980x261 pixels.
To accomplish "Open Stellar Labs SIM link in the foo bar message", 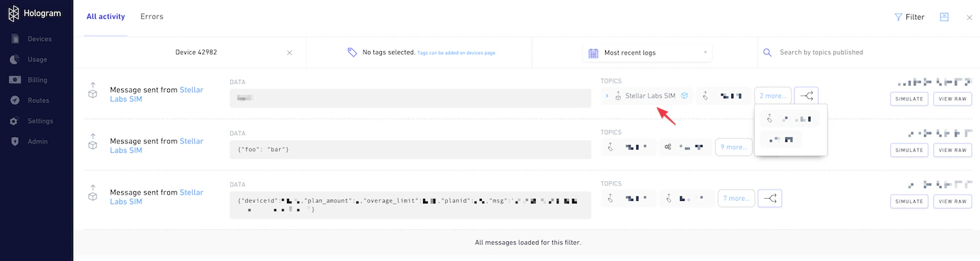I will (157, 146).
